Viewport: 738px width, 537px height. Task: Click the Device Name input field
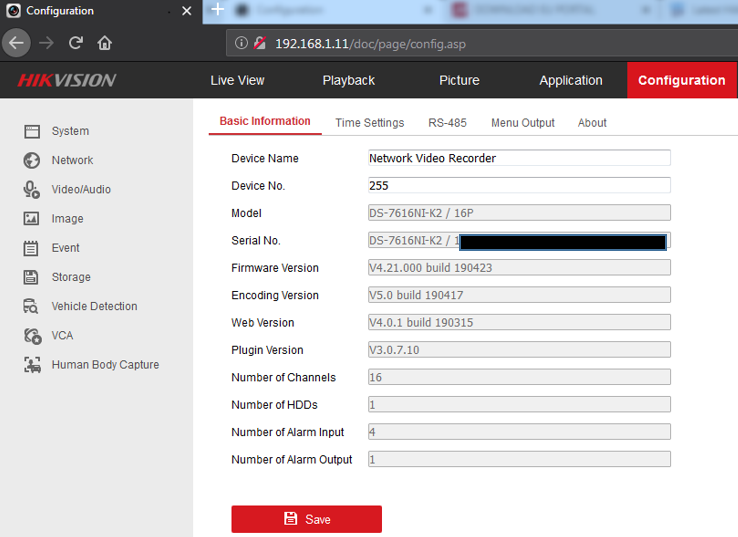(519, 158)
